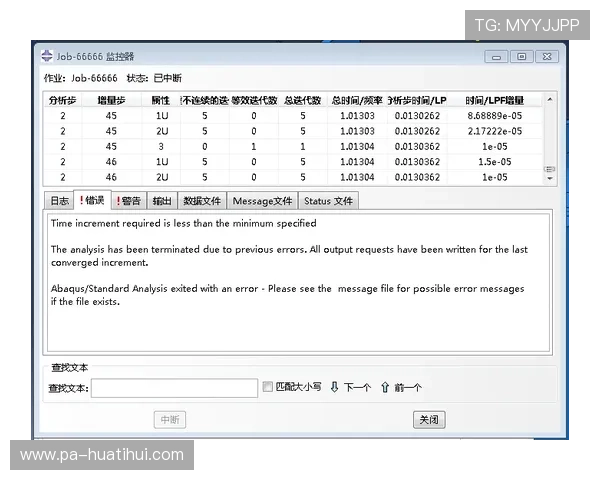Switch to the Message文件 tab

pos(262,201)
